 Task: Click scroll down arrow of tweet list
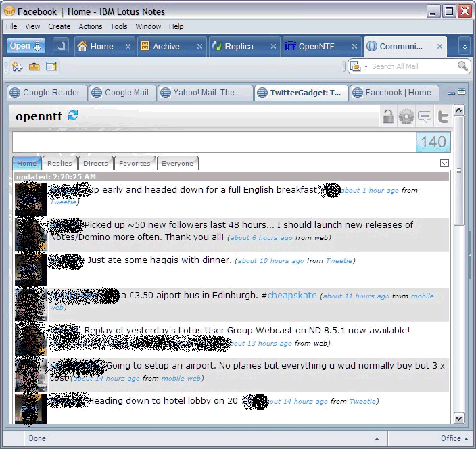[x=458, y=419]
